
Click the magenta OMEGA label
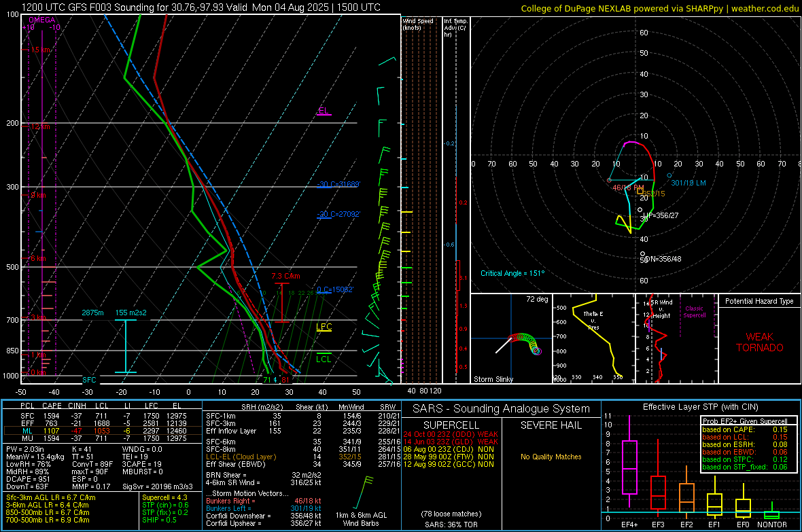click(x=42, y=20)
